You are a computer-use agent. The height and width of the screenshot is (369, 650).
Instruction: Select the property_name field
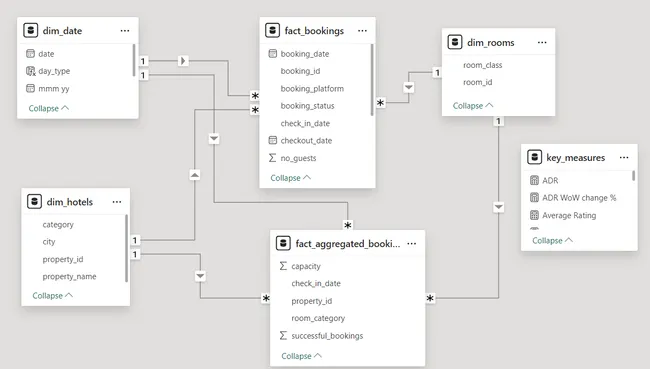coord(69,277)
